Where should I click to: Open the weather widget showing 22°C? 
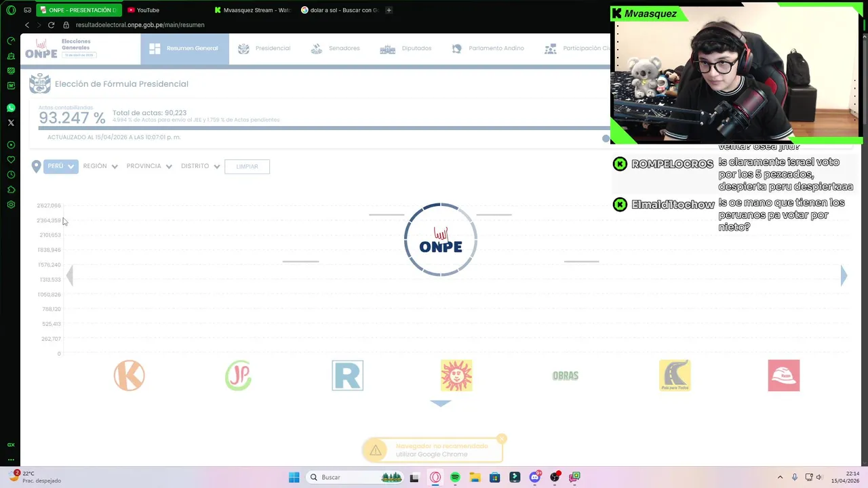[x=34, y=477]
